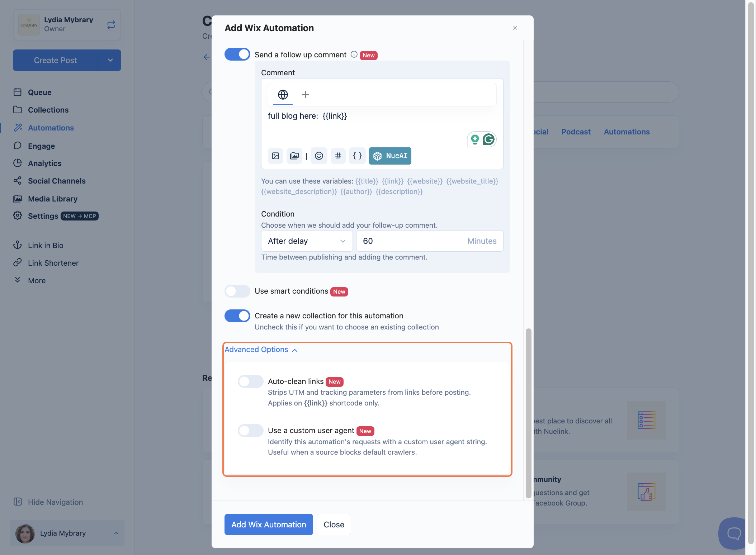The width and height of the screenshot is (756, 555).
Task: Switch to the Podcast tab
Action: [576, 132]
